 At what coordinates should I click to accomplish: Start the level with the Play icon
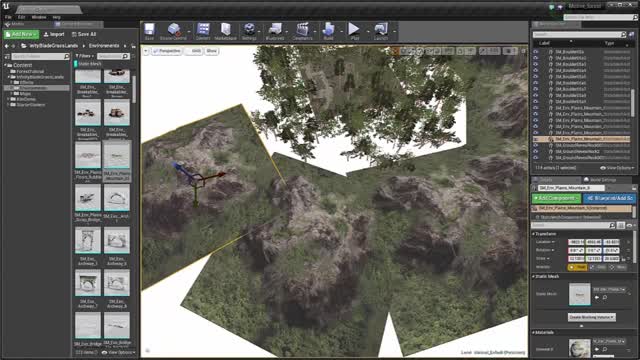(354, 29)
